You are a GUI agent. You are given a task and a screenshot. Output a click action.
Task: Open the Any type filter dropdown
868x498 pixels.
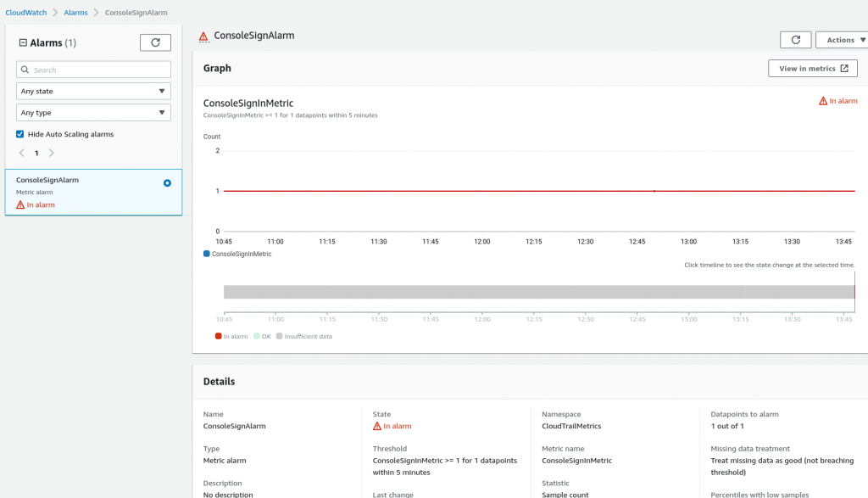(93, 112)
